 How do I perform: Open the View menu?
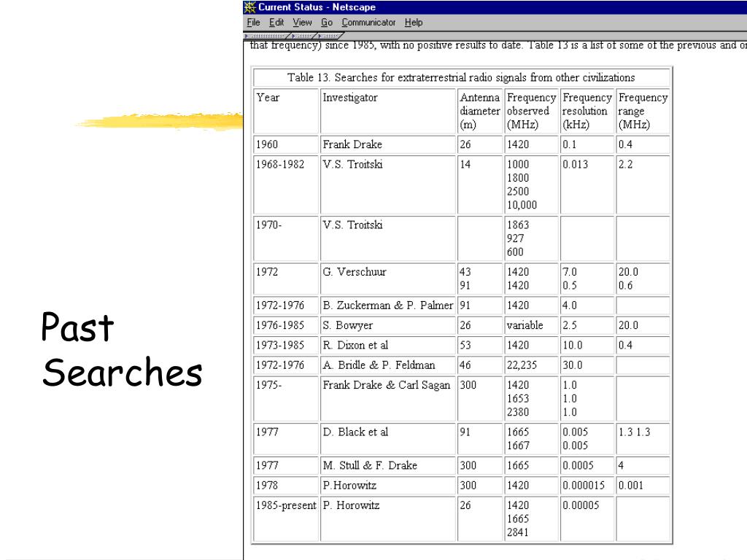(x=302, y=23)
